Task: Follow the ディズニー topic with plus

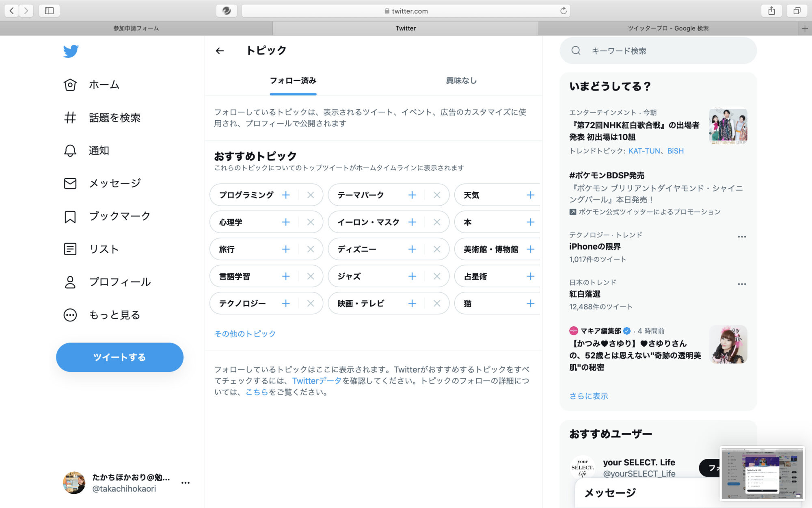Action: [412, 249]
